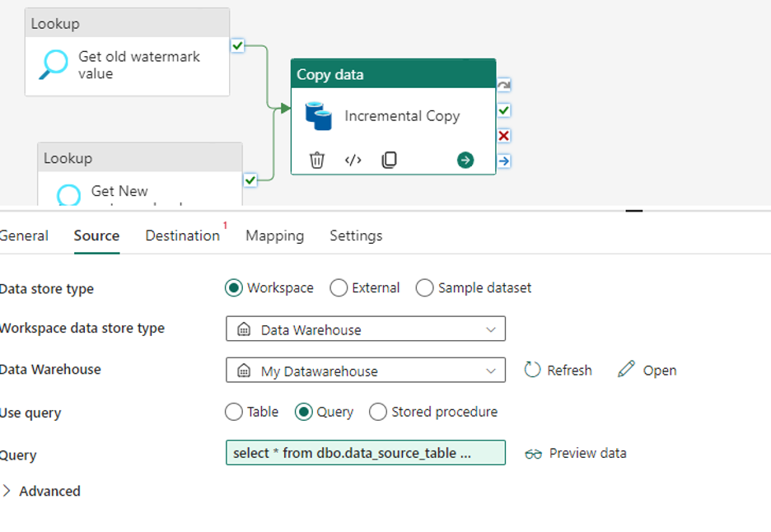The width and height of the screenshot is (771, 532).
Task: Click the on-fail red X of Copy data
Action: [504, 136]
